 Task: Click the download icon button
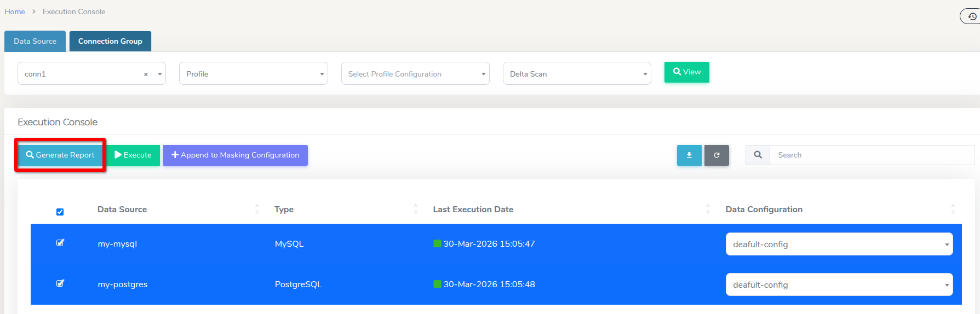[689, 155]
